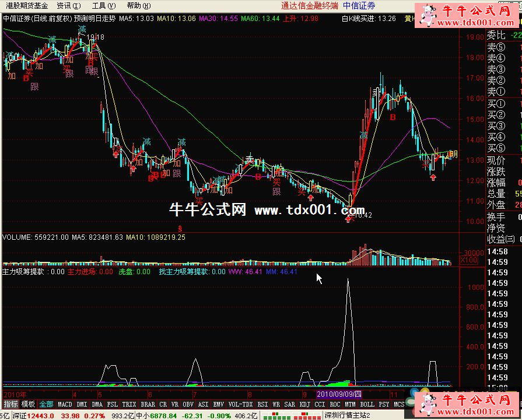Click the 白K线买进: 13.26 readout
The image size is (522, 420).
(369, 19)
